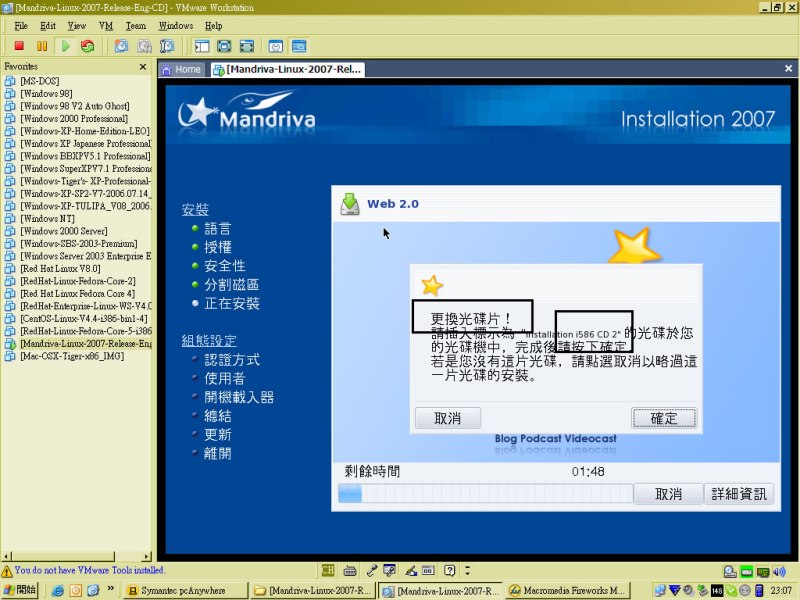Select the Mandriva-Linux-2007-Rel... tab

tap(288, 69)
